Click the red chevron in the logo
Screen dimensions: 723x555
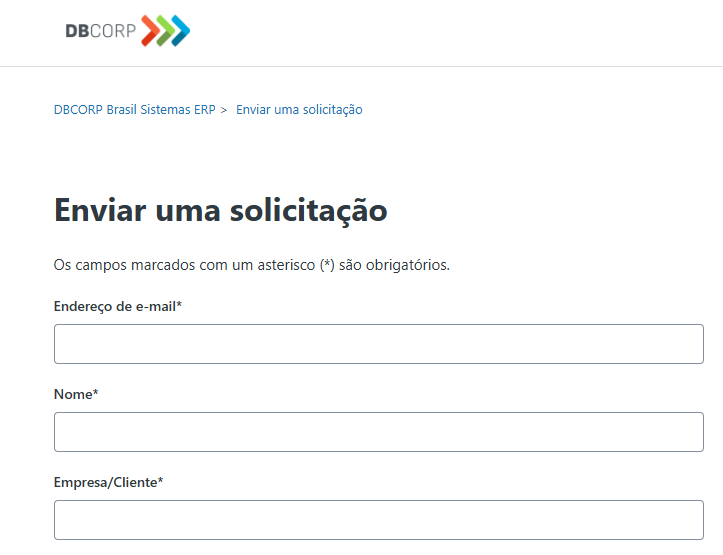pos(151,31)
